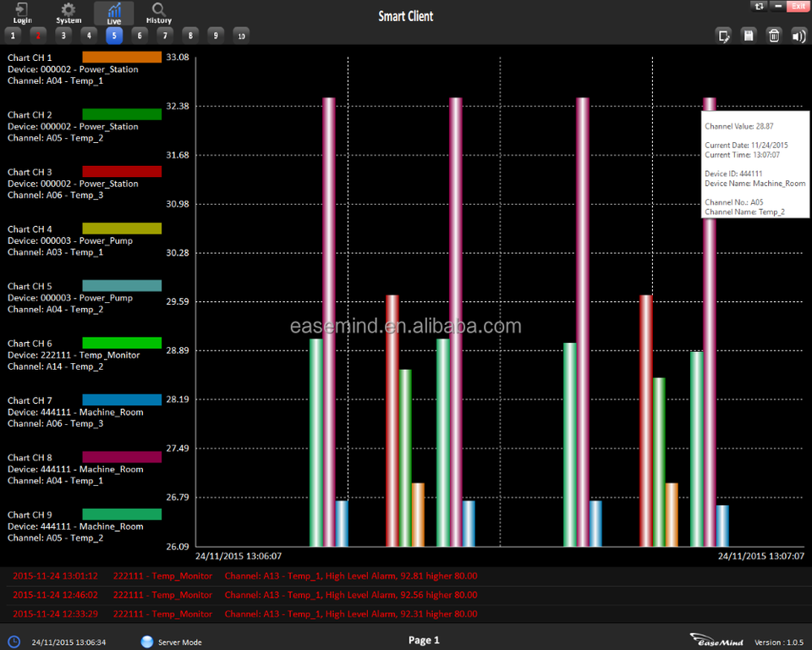Screen dimensions: 812x650
Task: Click the refresh switch arrows icon
Action: click(759, 6)
